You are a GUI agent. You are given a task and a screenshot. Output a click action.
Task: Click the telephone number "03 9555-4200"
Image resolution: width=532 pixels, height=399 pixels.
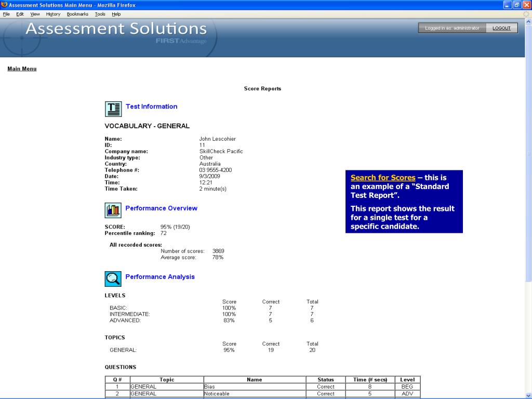[x=216, y=170]
